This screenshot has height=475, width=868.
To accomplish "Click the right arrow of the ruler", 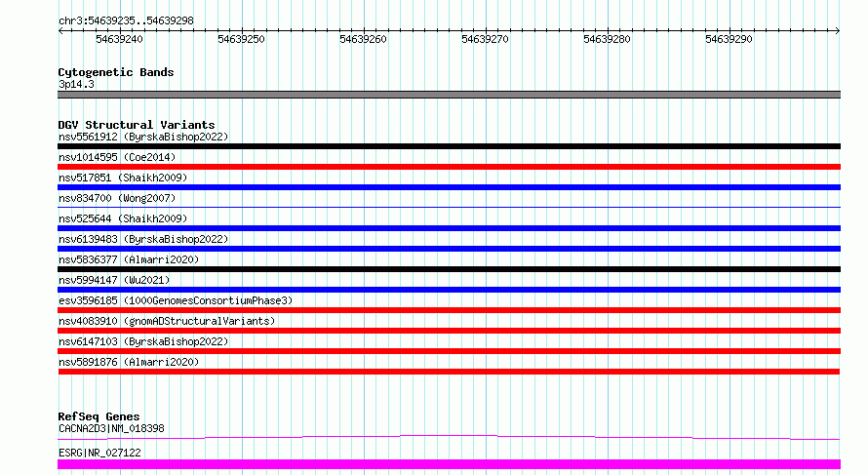I will tap(837, 31).
